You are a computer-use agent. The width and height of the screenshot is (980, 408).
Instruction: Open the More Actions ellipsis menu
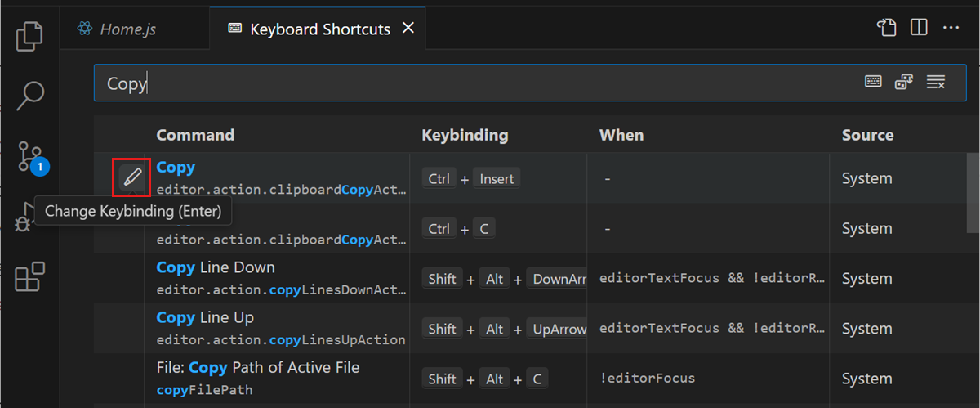pyautogui.click(x=951, y=28)
